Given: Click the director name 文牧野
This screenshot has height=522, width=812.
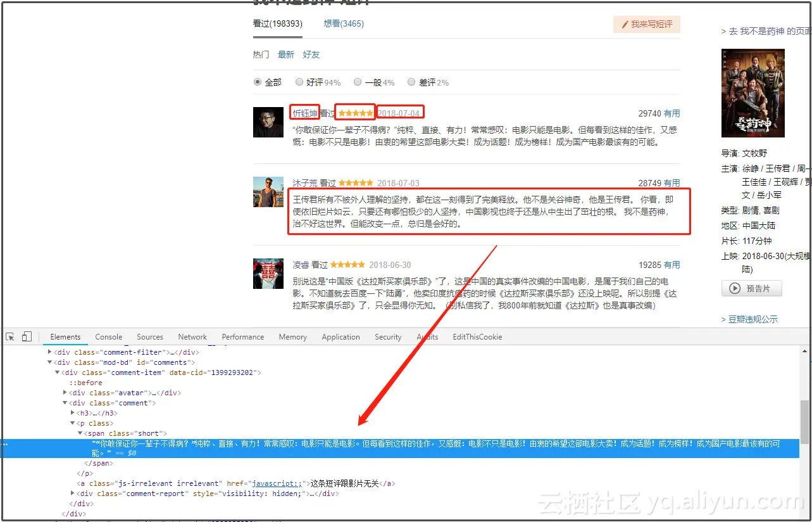Looking at the screenshot, I should (x=754, y=153).
